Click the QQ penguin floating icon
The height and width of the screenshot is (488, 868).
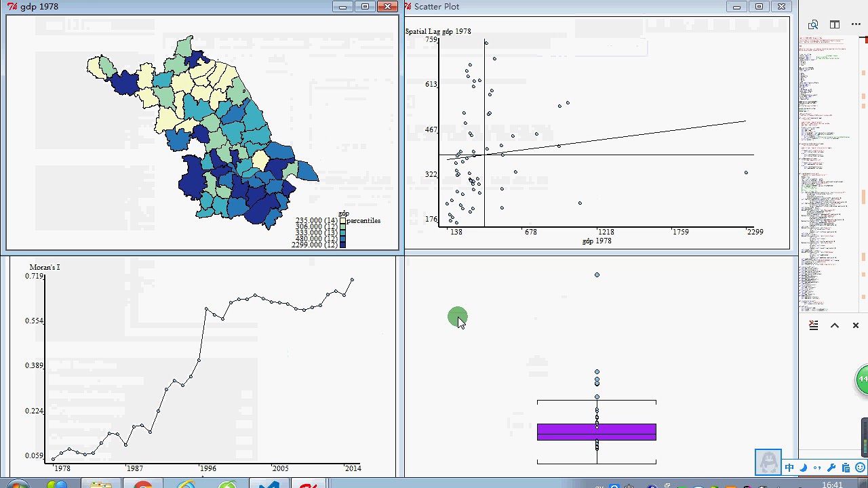coord(768,462)
